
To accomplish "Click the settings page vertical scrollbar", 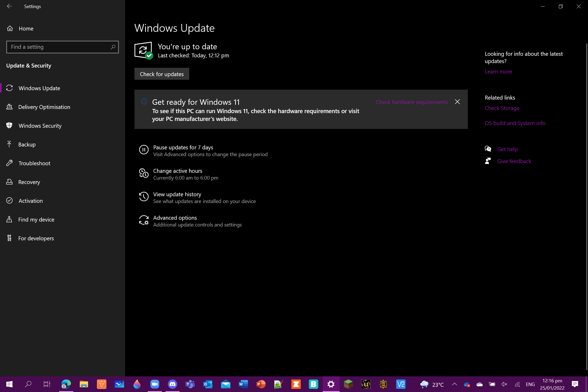I will (x=587, y=206).
